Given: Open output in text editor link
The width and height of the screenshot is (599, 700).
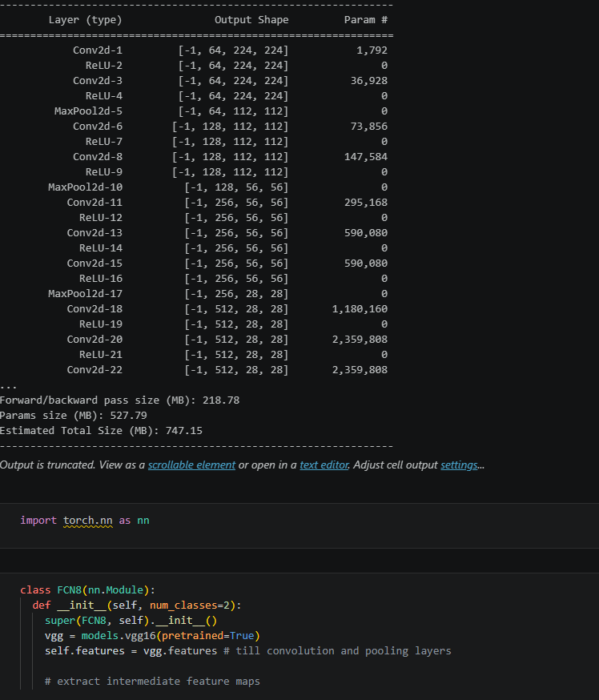Looking at the screenshot, I should (324, 465).
